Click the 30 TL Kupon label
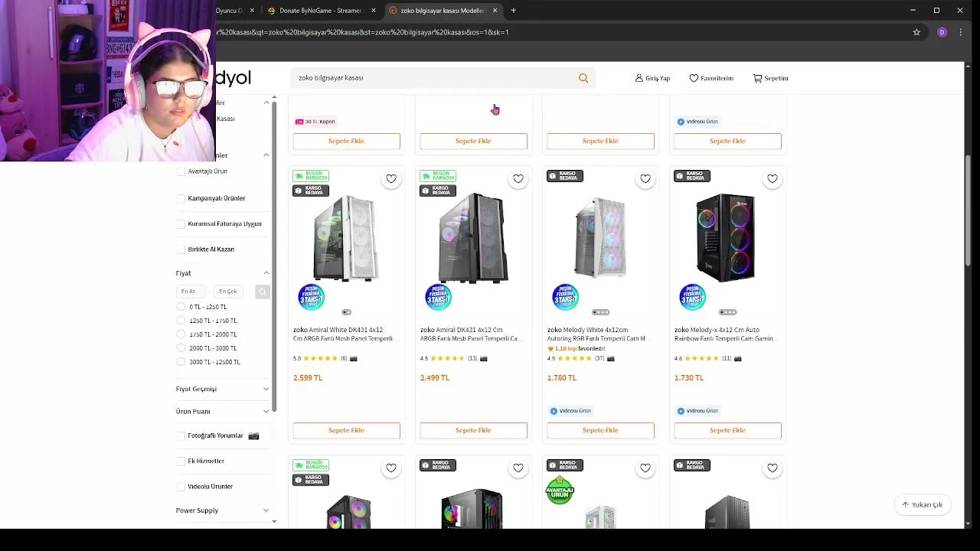This screenshot has height=551, width=980. coord(315,122)
